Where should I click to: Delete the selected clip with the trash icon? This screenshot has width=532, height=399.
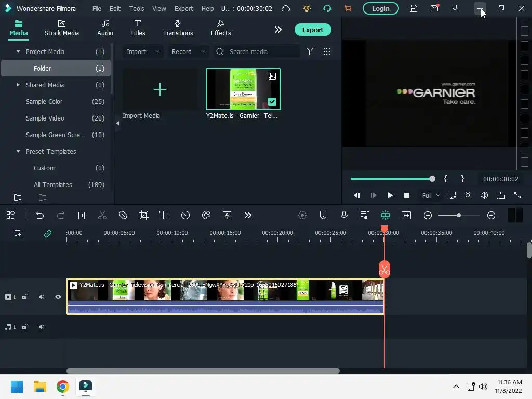point(82,215)
